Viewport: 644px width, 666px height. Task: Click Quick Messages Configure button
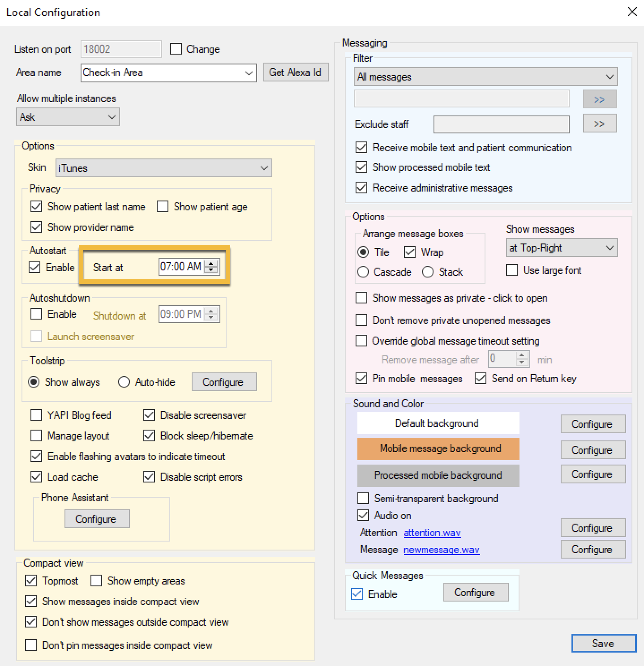tap(476, 592)
